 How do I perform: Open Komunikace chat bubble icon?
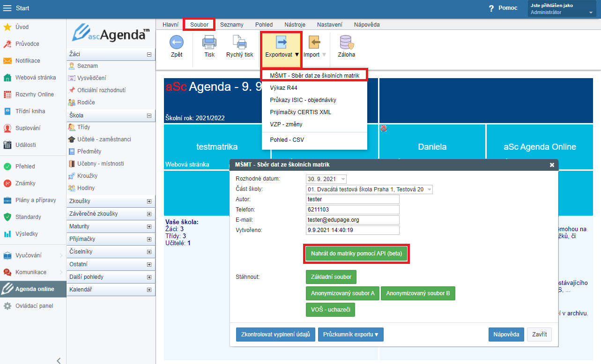[7, 272]
